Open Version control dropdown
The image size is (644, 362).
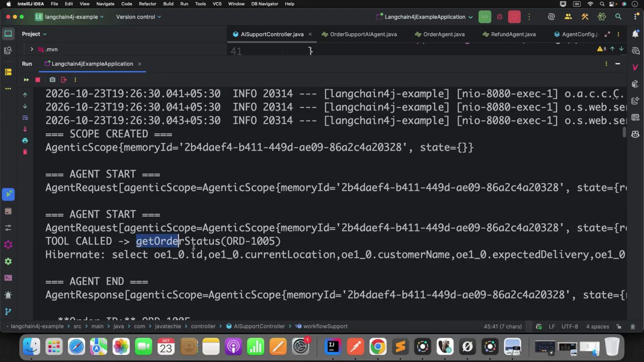tap(138, 17)
